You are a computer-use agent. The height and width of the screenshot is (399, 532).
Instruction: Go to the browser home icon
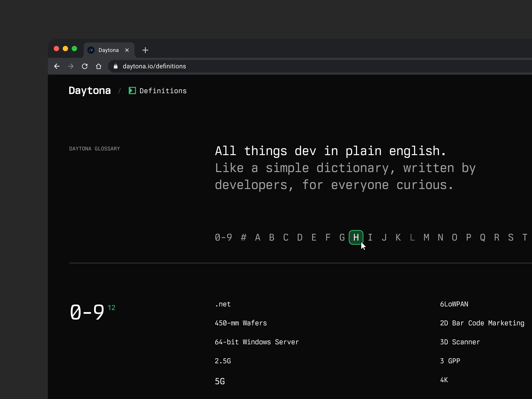[x=99, y=66]
